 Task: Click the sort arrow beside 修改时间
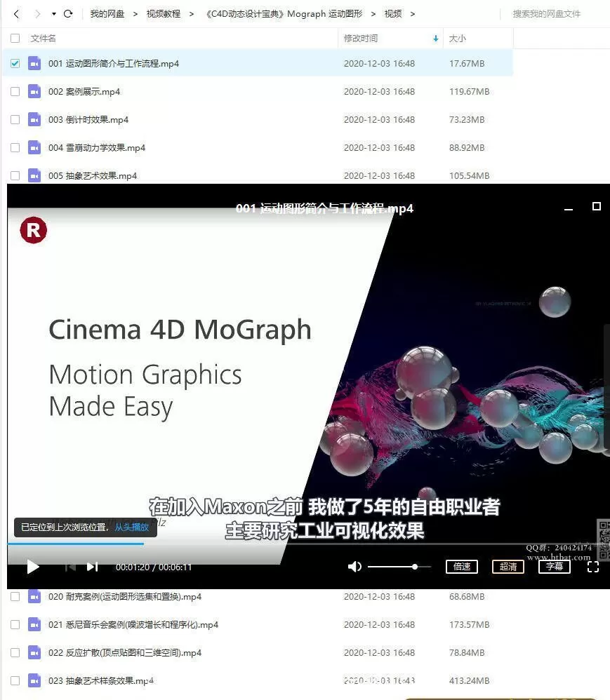(x=435, y=39)
